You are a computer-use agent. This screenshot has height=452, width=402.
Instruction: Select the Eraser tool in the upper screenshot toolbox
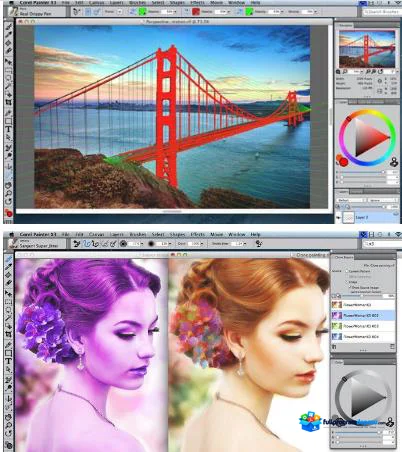pos(9,51)
